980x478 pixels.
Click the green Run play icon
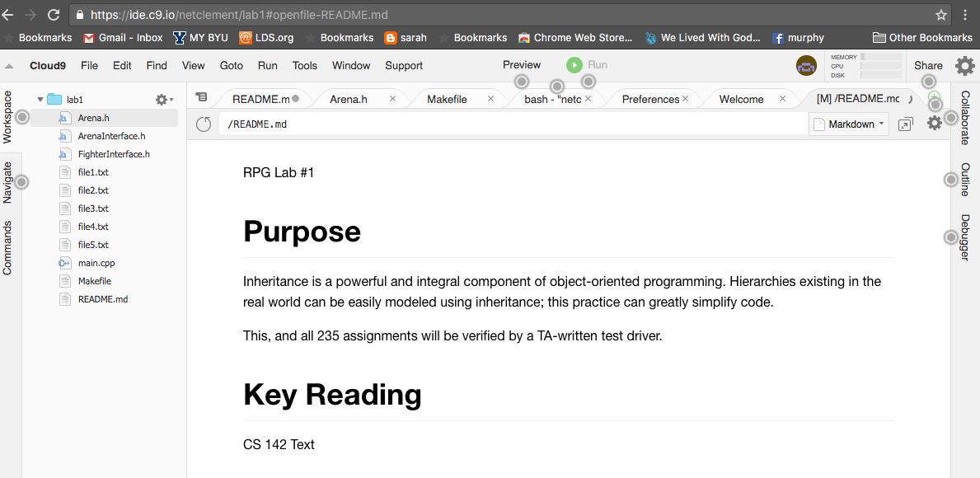click(574, 65)
